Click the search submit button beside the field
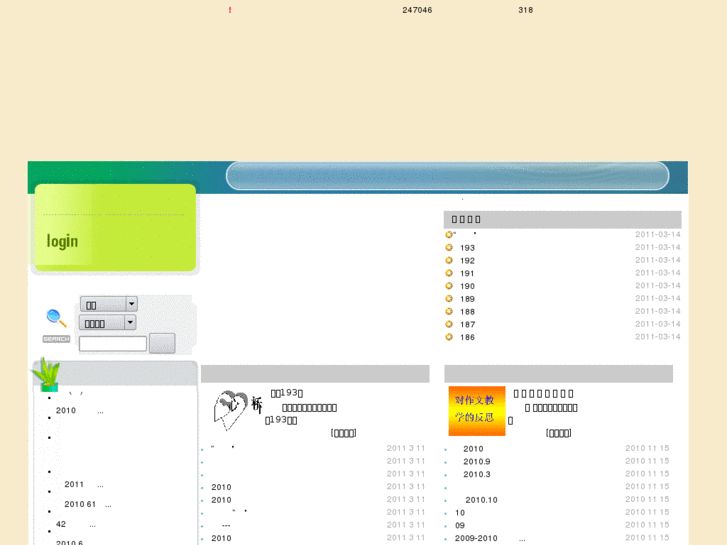 (x=162, y=343)
